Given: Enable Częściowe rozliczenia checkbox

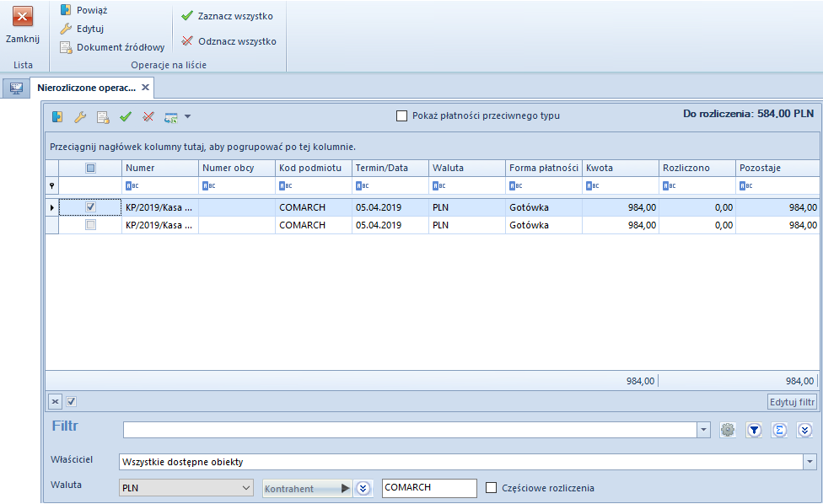Looking at the screenshot, I should [x=491, y=488].
